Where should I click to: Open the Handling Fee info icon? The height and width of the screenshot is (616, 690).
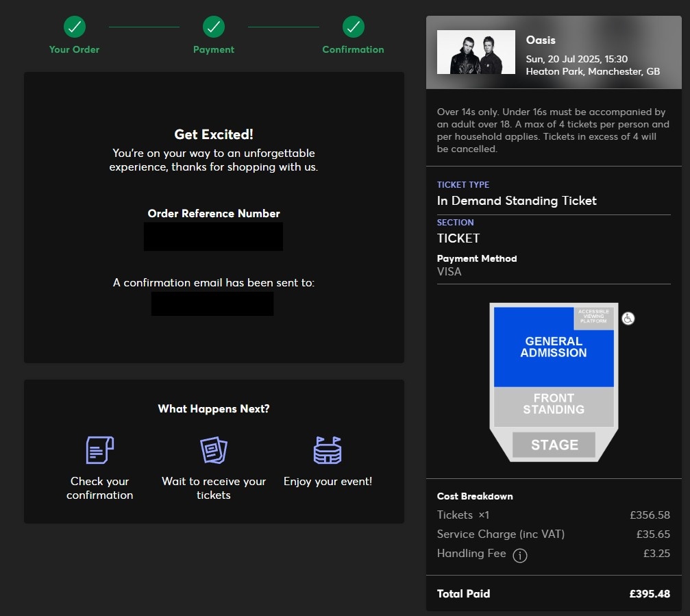[519, 555]
